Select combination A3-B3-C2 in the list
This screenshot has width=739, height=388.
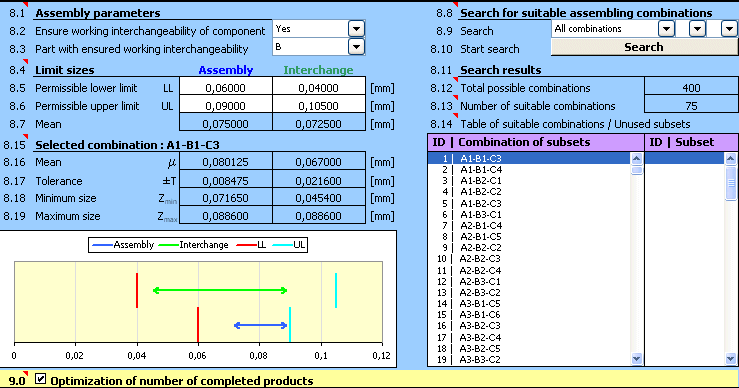click(x=480, y=359)
